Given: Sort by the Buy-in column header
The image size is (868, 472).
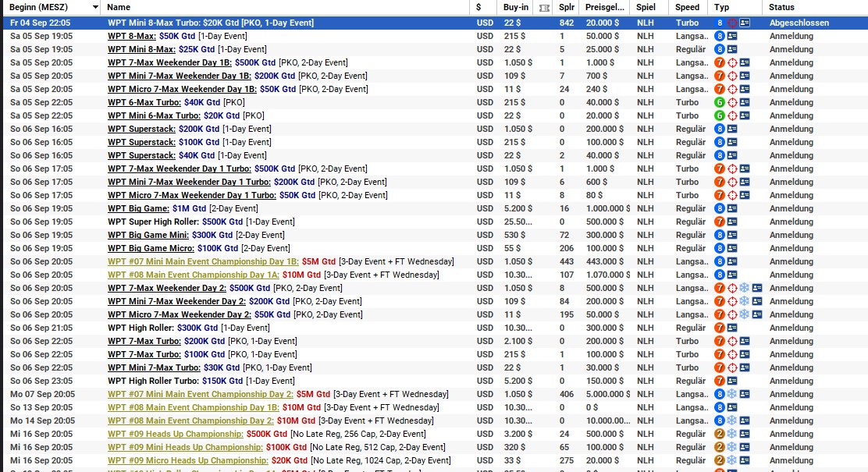Looking at the screenshot, I should (x=516, y=7).
